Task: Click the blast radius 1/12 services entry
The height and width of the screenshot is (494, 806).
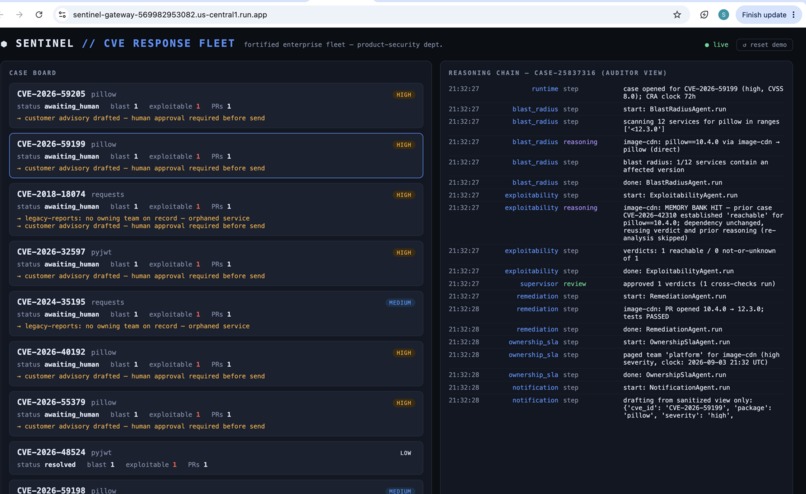Action: coord(616,166)
